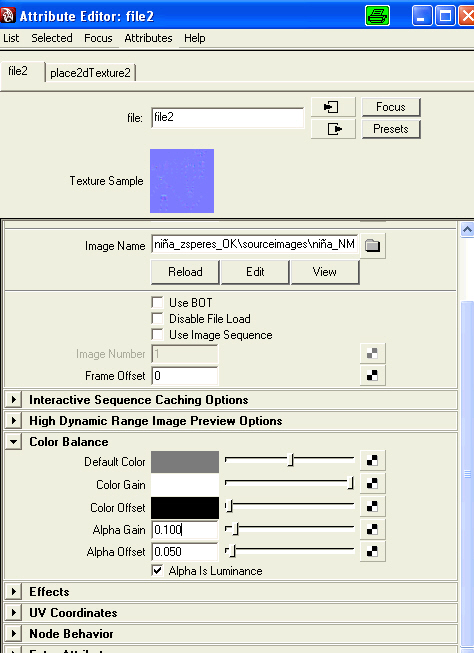Collapse the Color Balance section
Image resolution: width=474 pixels, height=653 pixels.
click(14, 442)
